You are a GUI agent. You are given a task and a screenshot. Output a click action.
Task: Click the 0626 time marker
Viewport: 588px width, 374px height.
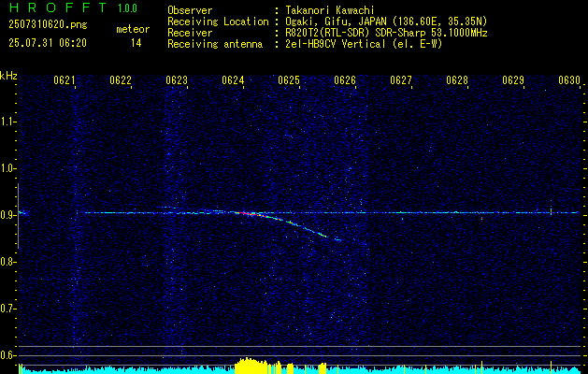345,80
